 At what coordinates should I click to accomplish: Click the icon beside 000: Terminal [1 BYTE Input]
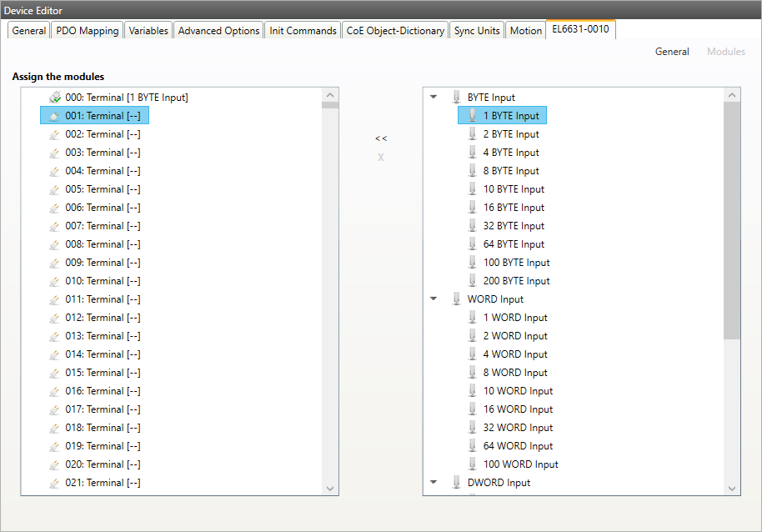tap(54, 98)
